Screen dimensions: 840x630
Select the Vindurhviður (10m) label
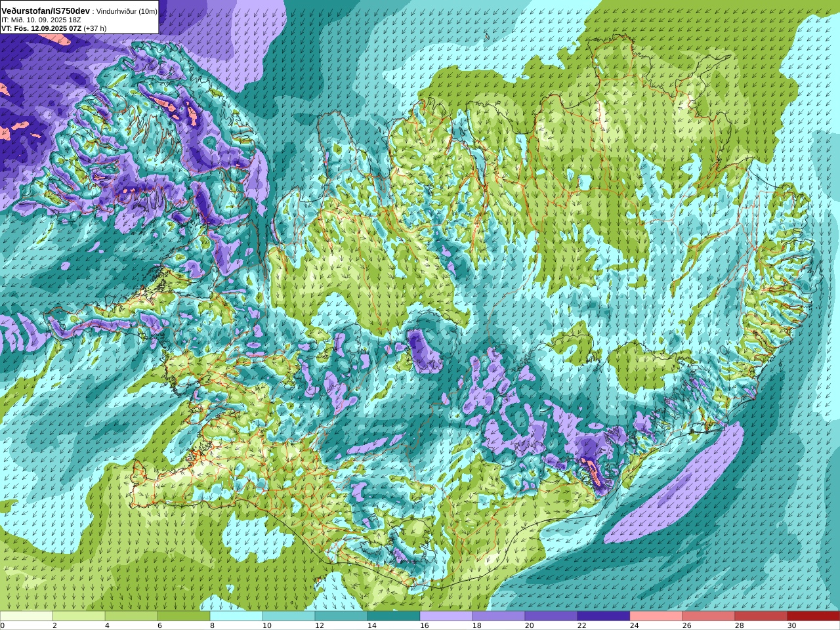pos(127,12)
